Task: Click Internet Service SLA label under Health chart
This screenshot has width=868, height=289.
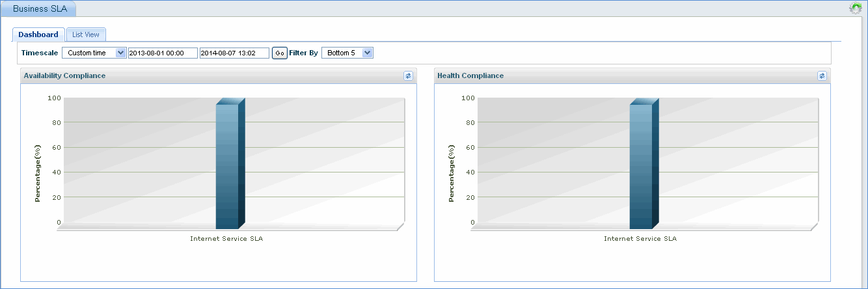Action: point(640,239)
